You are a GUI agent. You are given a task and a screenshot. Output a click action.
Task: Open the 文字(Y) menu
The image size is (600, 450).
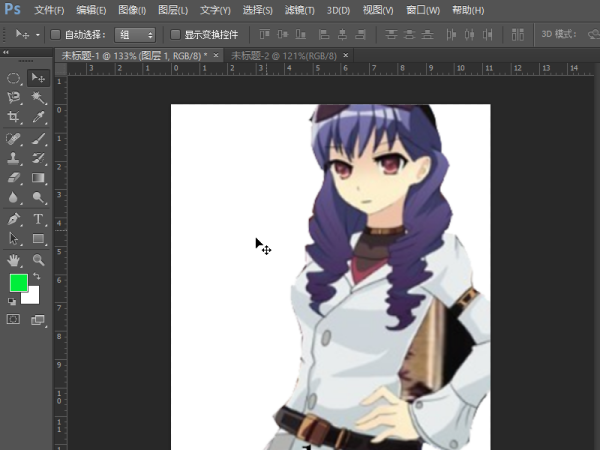click(x=215, y=10)
